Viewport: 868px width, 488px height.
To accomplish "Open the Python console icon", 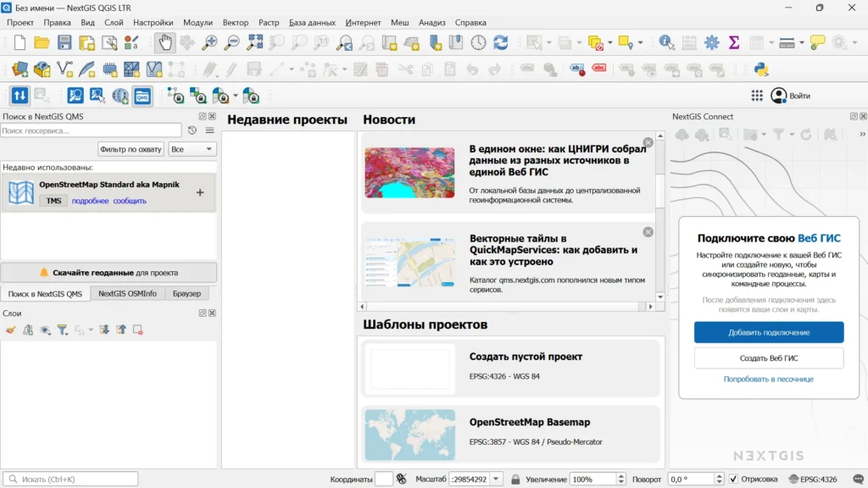I will tap(762, 69).
